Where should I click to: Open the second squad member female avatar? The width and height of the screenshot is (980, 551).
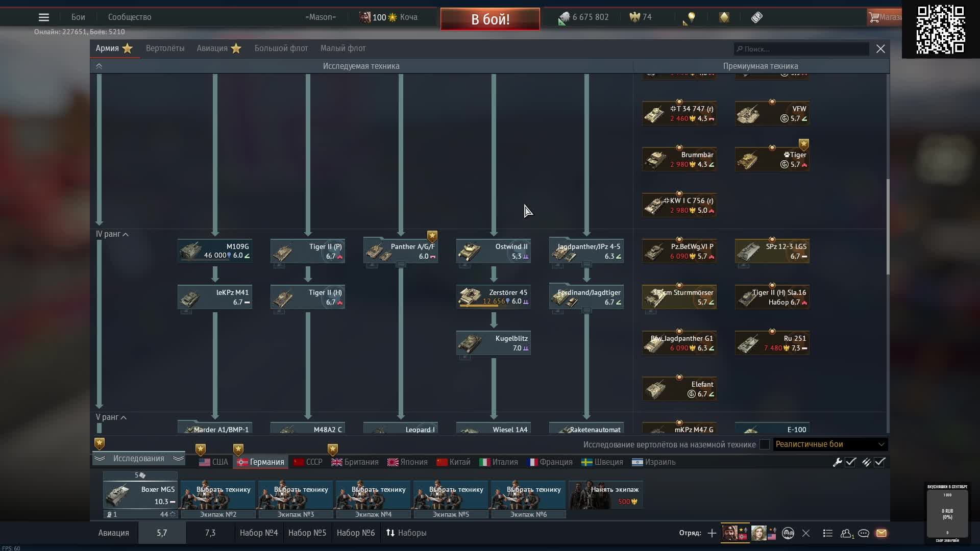(758, 533)
